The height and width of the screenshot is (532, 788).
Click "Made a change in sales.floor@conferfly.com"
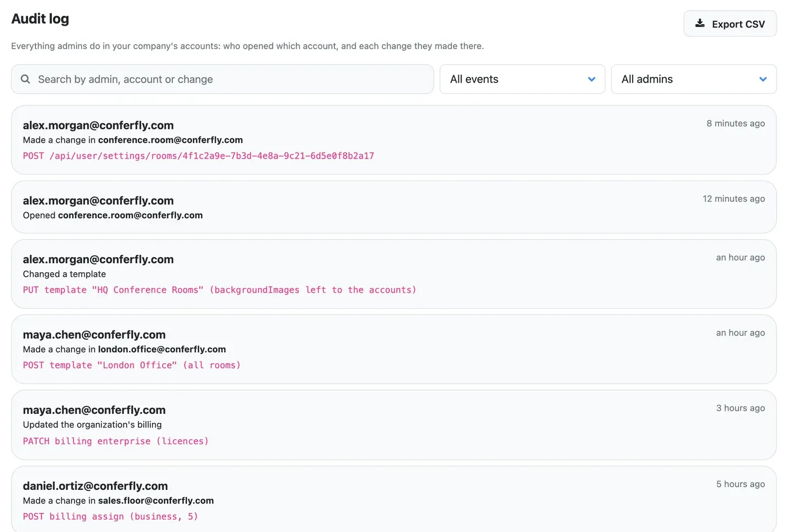point(118,501)
